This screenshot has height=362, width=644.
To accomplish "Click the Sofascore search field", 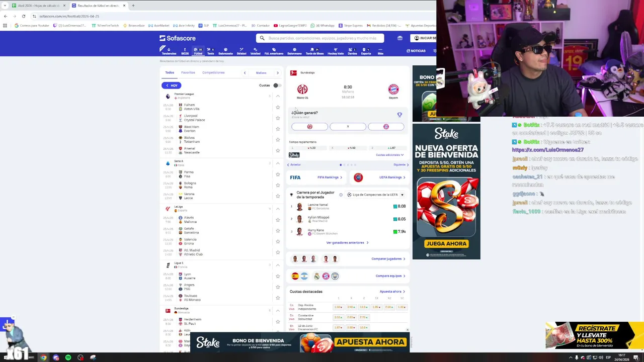I will point(320,38).
